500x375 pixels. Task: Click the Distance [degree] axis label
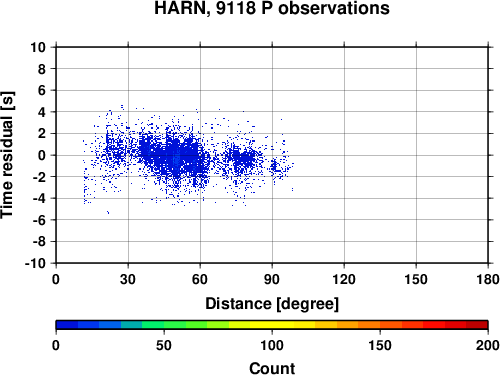[272, 304]
